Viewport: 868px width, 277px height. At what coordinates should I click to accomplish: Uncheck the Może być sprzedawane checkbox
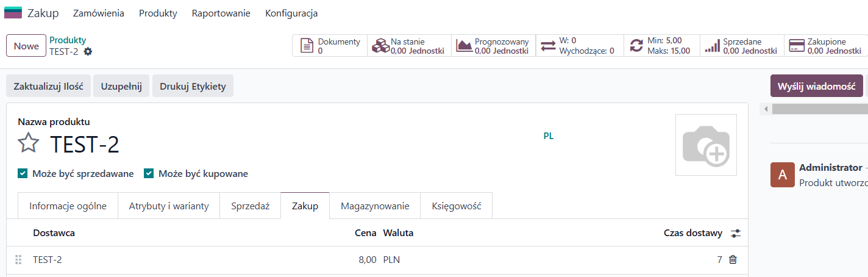tap(23, 174)
